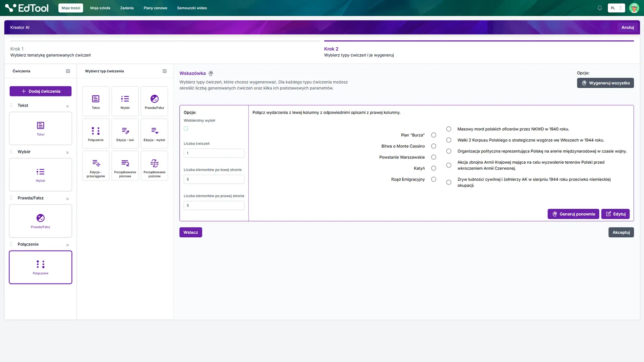This screenshot has height=362, width=644.
Task: Open the Zadania section
Action: [x=127, y=8]
